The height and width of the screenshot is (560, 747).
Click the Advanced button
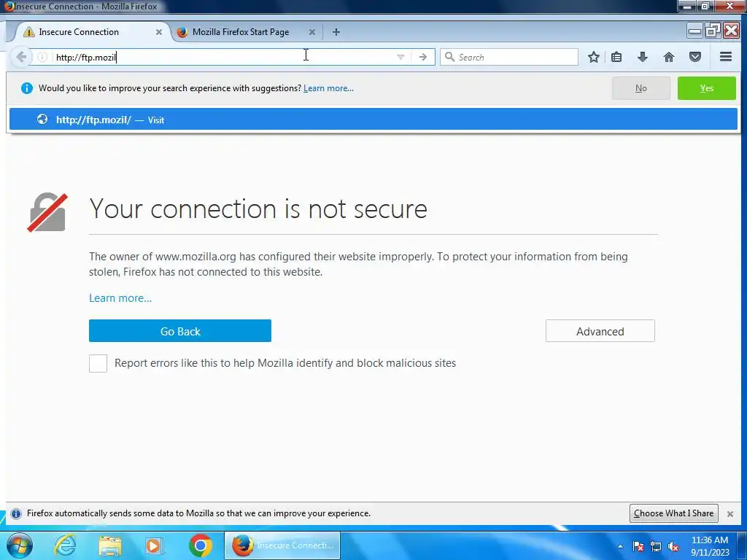point(600,331)
